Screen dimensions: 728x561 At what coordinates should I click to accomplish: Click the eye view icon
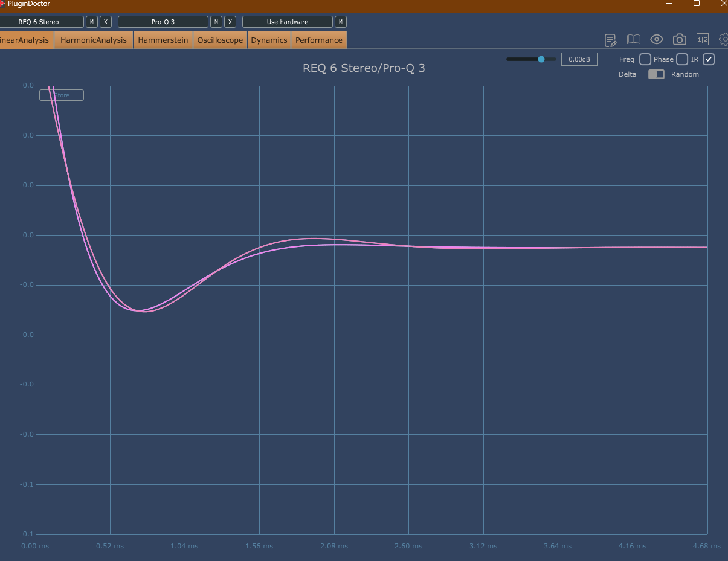(x=657, y=40)
